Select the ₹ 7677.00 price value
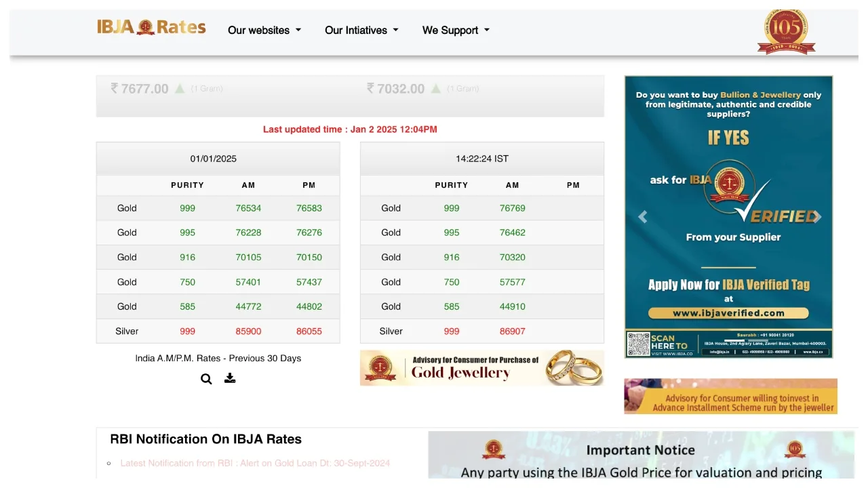 (x=139, y=89)
